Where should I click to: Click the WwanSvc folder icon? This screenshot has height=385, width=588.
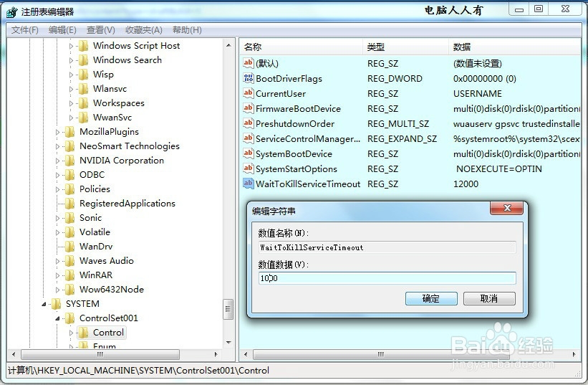click(x=83, y=118)
